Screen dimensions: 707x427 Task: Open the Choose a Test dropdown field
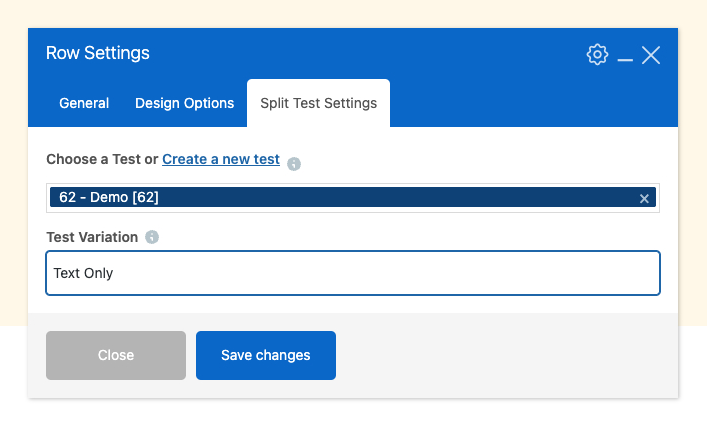tap(353, 198)
